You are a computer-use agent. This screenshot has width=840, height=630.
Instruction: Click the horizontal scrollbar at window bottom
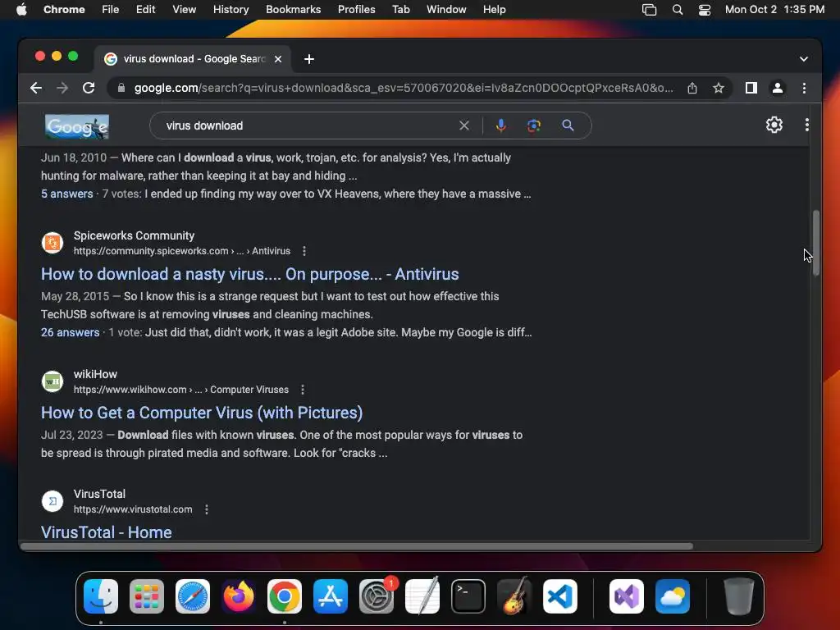[357, 546]
